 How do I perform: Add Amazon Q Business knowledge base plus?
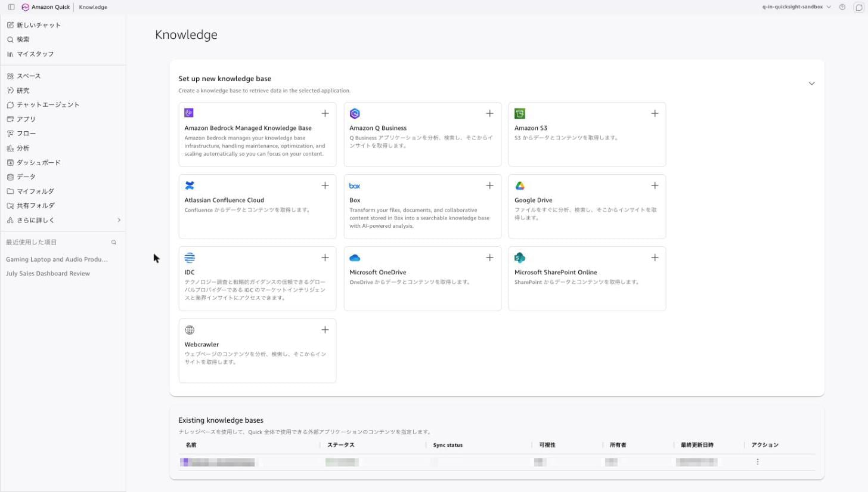tap(489, 113)
